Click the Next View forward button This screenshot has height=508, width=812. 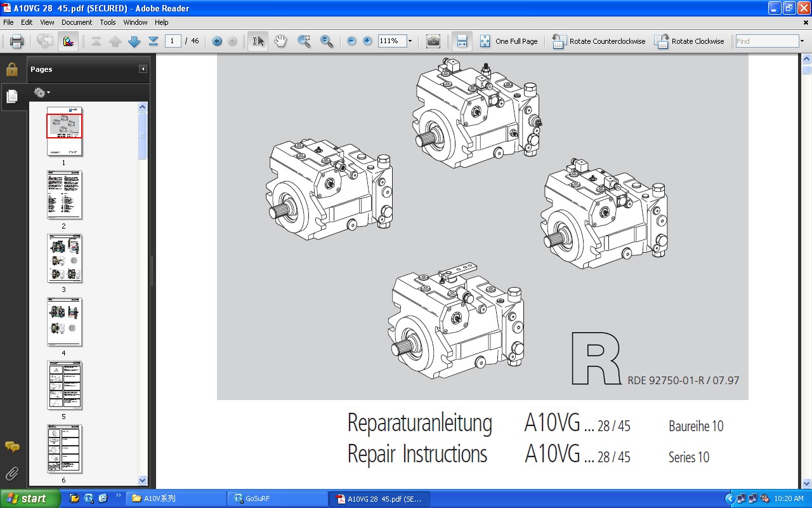pos(232,41)
